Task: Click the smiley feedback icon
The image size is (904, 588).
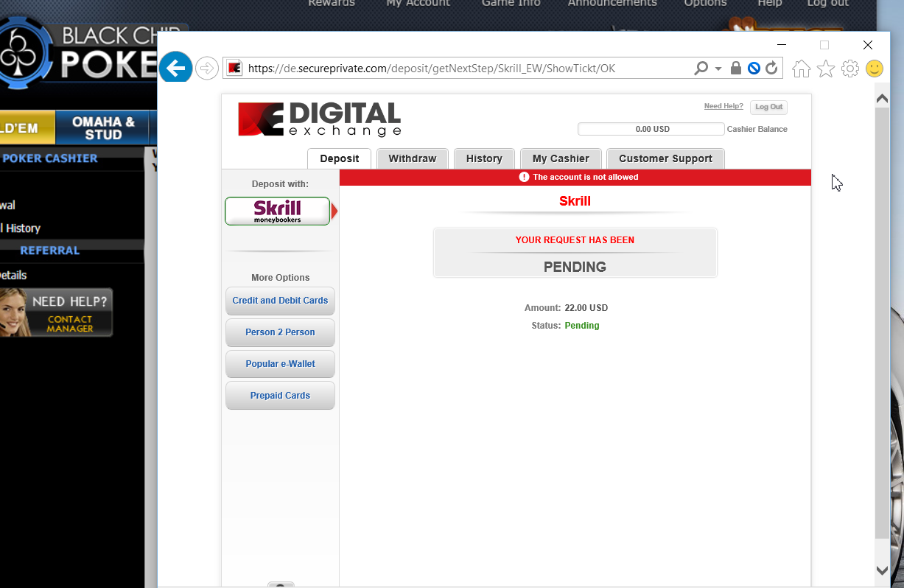Action: [875, 69]
